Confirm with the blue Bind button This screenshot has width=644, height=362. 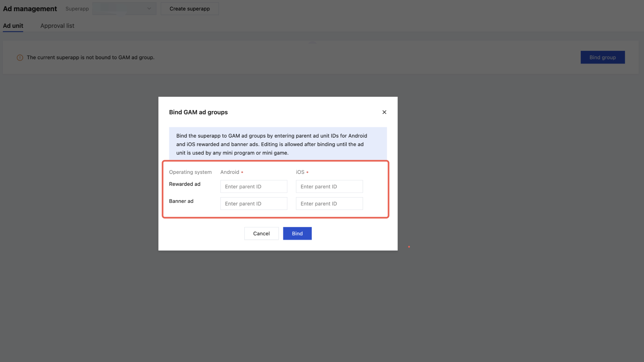coord(297,233)
